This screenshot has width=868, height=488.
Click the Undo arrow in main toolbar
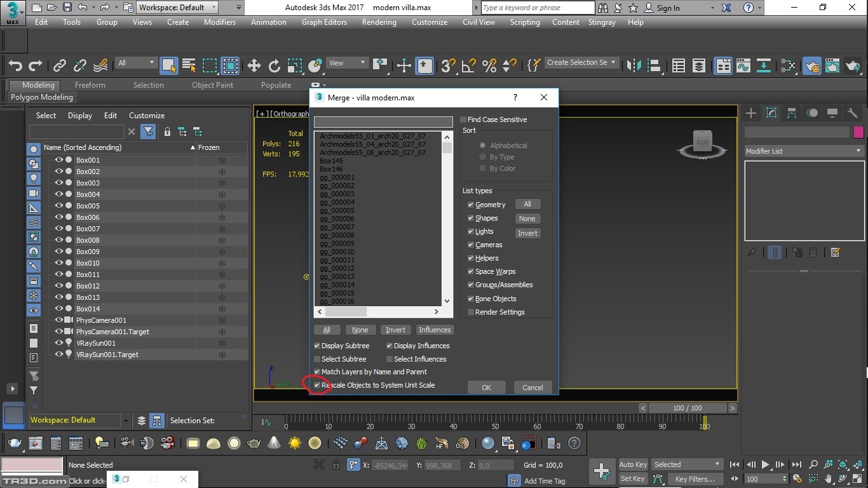[15, 65]
